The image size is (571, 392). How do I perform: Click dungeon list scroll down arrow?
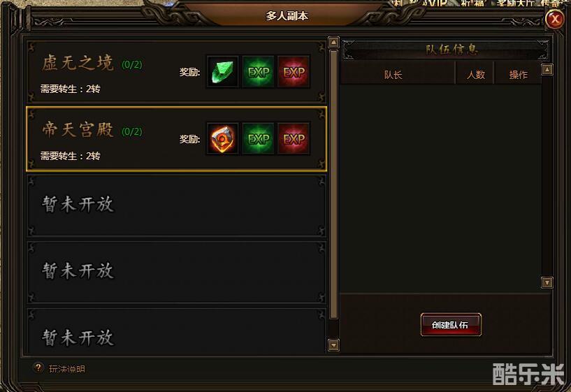333,345
